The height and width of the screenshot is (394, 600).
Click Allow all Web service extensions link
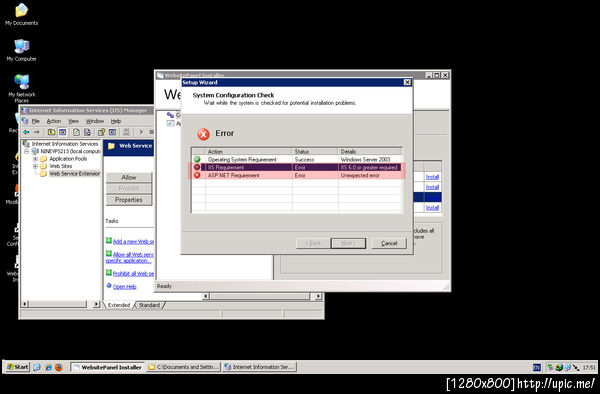click(130, 257)
